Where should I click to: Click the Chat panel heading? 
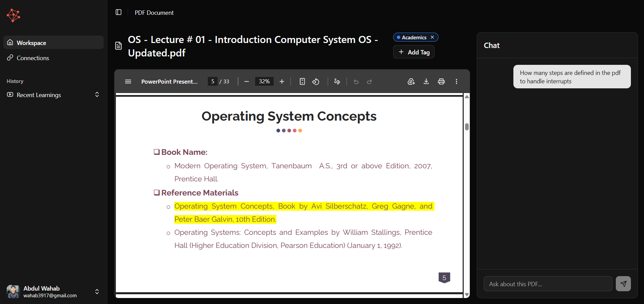tap(492, 45)
